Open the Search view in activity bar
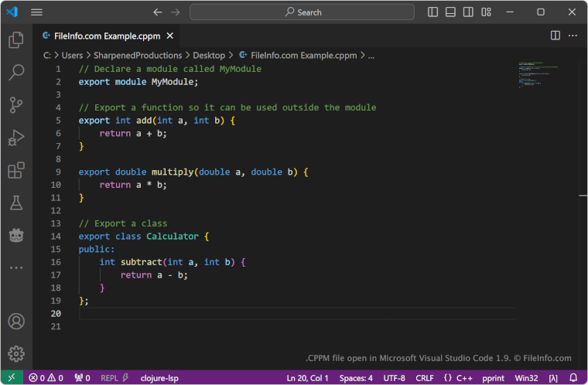Image resolution: width=588 pixels, height=385 pixels. point(16,73)
